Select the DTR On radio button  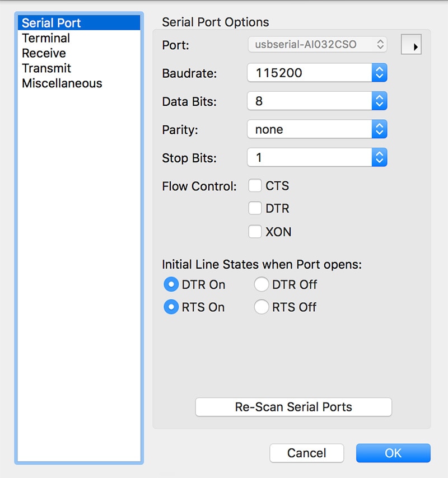click(x=171, y=285)
